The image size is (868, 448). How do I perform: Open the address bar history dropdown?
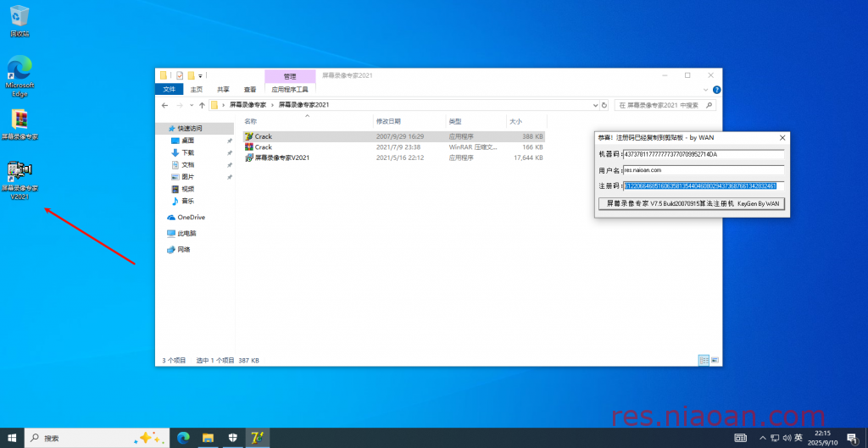pos(595,105)
